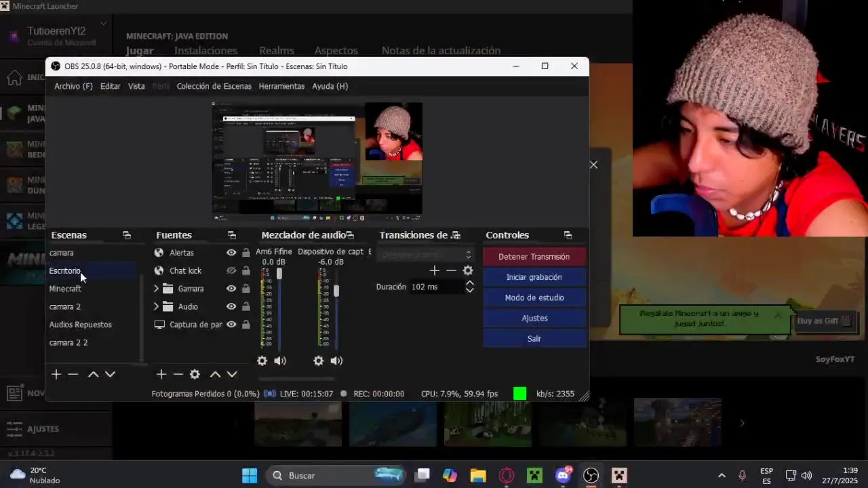Enable Modo de estudio
The height and width of the screenshot is (488, 868).
[x=534, y=298]
